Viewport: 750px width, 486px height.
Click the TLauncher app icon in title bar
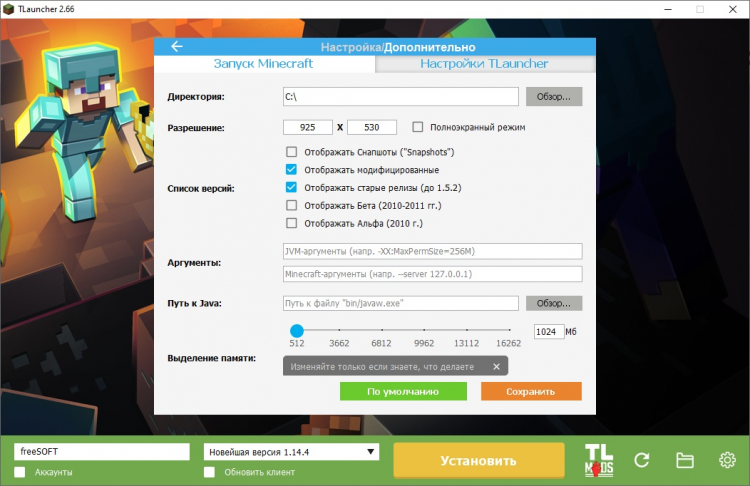pos(8,9)
